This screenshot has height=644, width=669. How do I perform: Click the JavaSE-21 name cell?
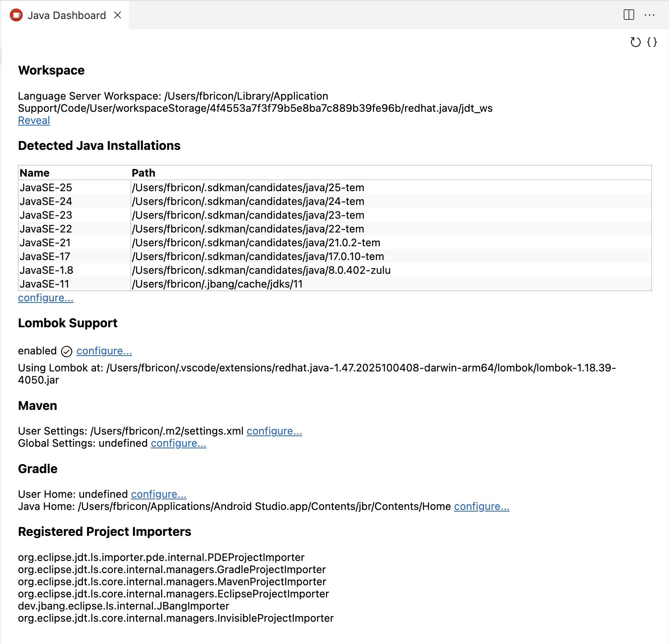[75, 243]
